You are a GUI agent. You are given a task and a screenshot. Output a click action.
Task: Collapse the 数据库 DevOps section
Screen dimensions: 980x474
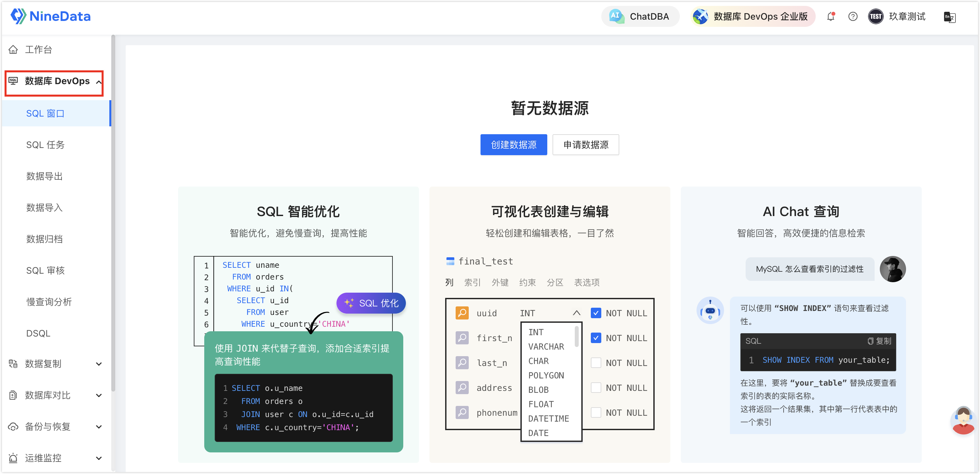click(x=99, y=82)
